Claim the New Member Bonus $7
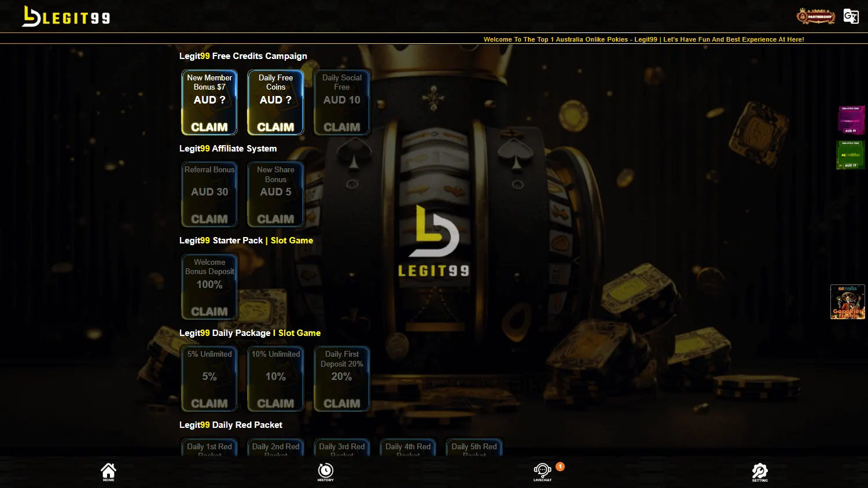The width and height of the screenshot is (868, 488). pos(209,102)
